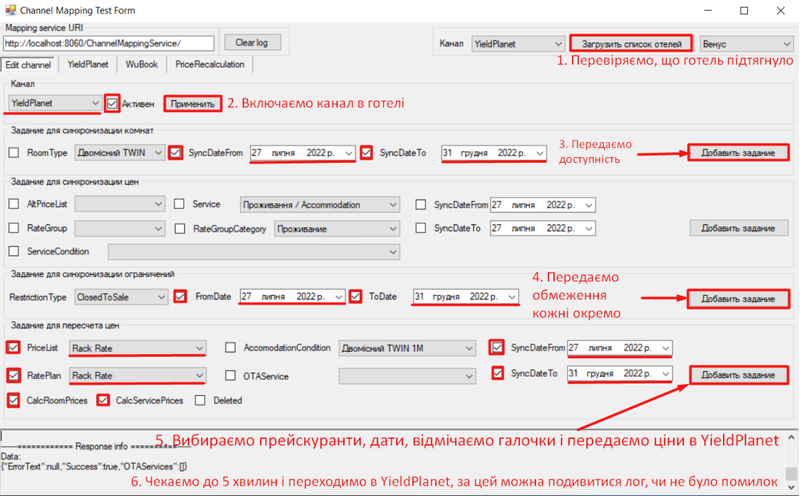Click the Mapping service URI input field
Image resolution: width=800 pixels, height=496 pixels.
pos(108,44)
